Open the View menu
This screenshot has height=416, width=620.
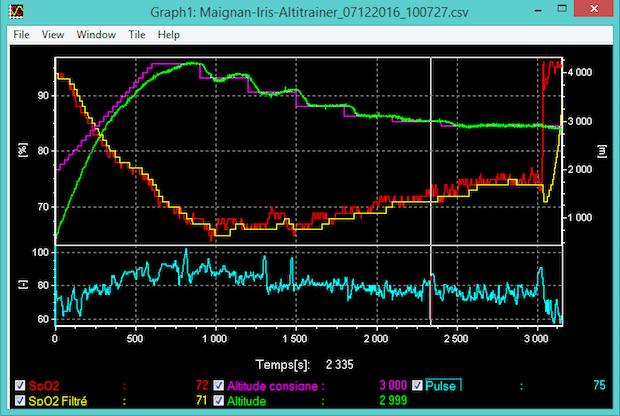[x=53, y=34]
